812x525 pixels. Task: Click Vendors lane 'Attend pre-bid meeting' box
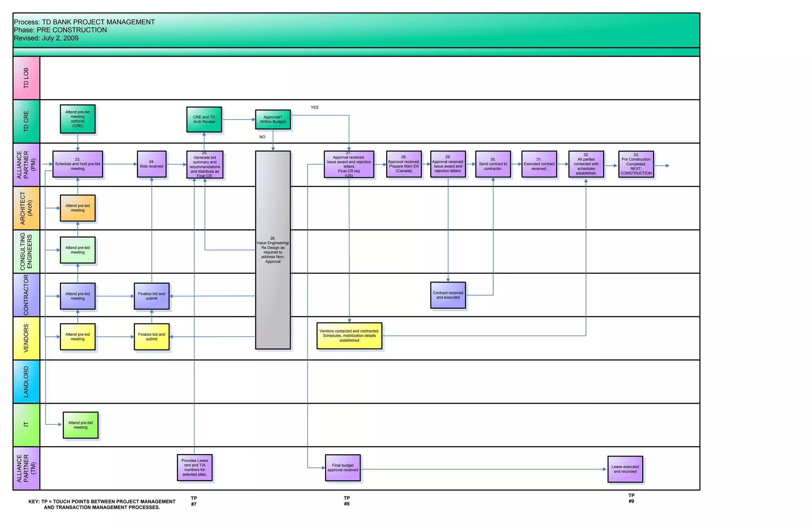click(x=78, y=337)
